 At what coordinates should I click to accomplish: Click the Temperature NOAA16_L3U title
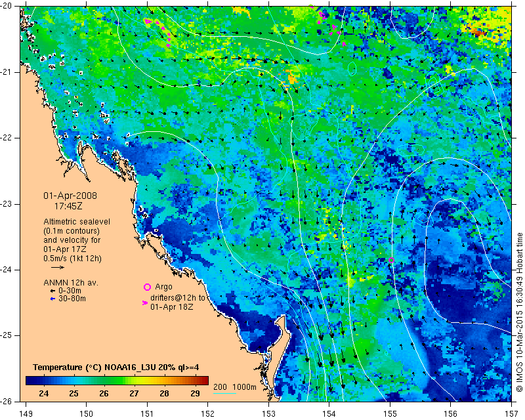(116, 367)
